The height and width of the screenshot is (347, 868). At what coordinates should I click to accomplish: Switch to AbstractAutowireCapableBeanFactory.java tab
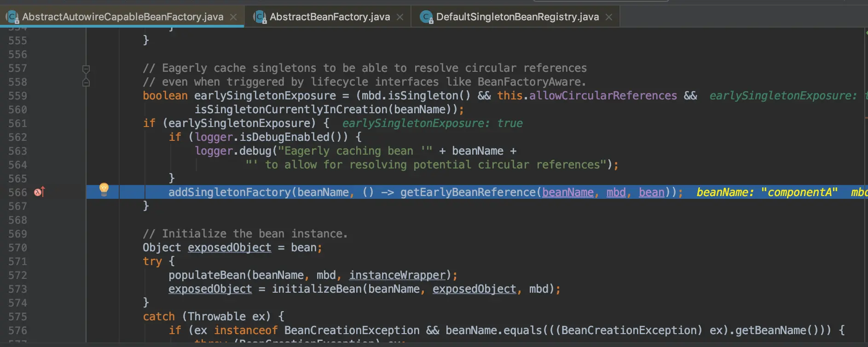(x=123, y=17)
